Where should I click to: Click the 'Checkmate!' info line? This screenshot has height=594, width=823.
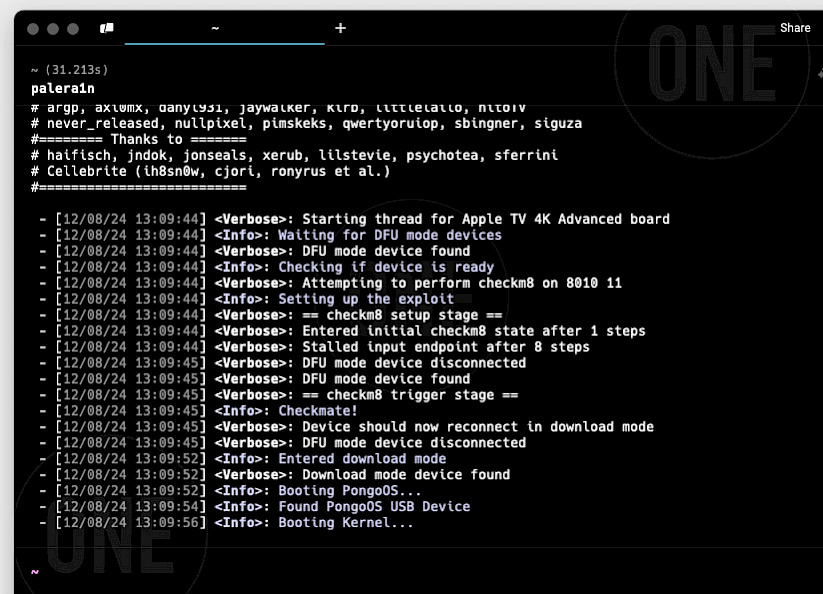(x=318, y=411)
